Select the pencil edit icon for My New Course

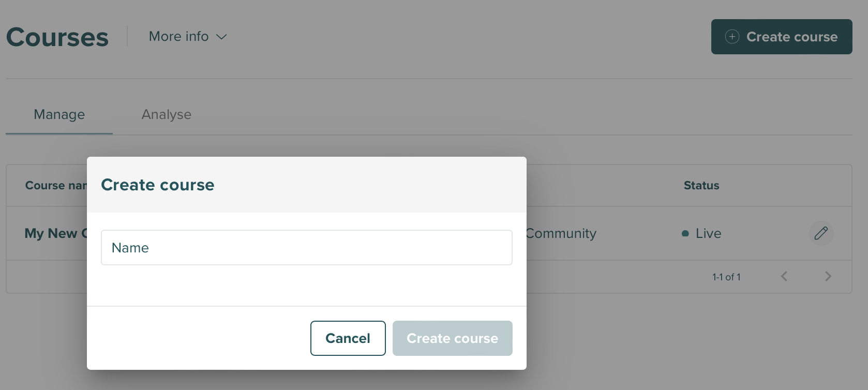point(822,233)
